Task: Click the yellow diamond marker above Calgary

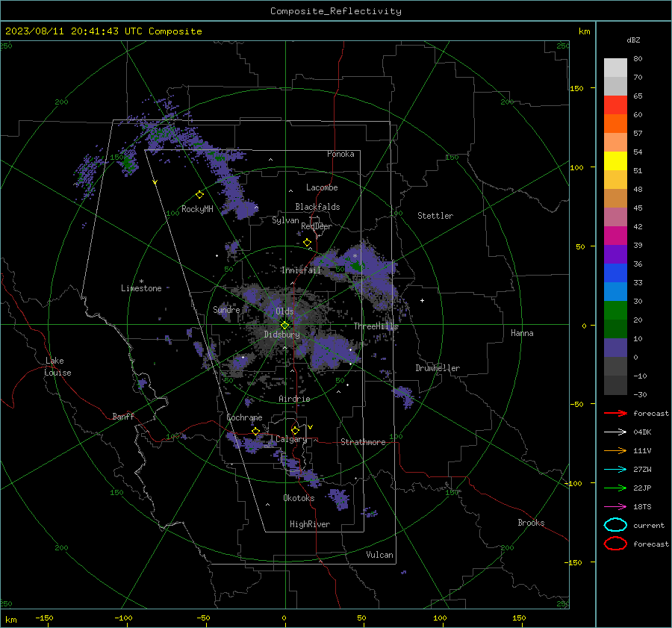Action: [295, 430]
